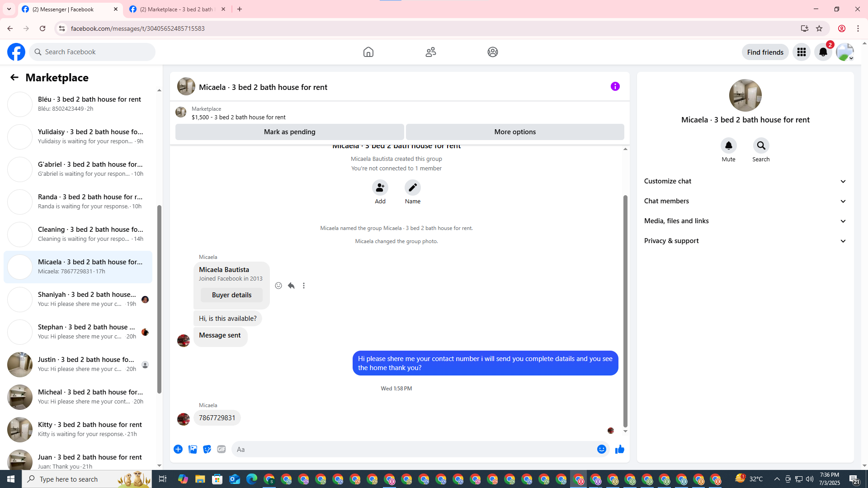Open notifications bell icon

[x=823, y=52]
